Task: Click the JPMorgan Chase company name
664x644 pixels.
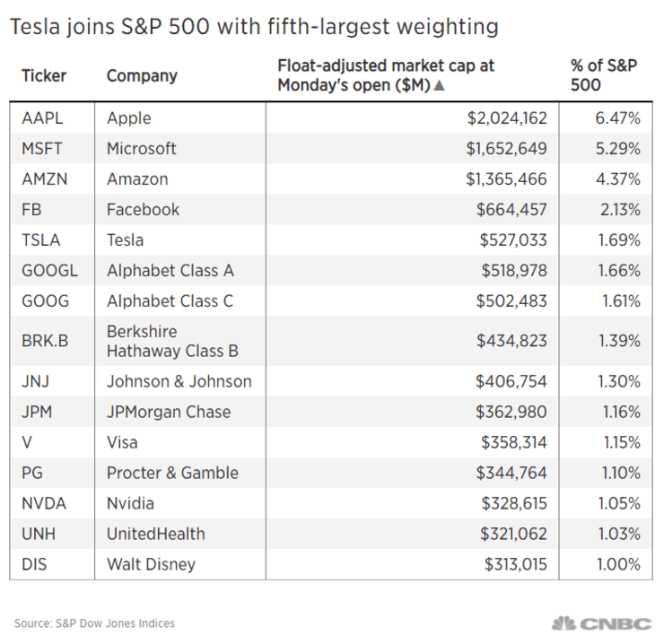Action: click(x=169, y=413)
